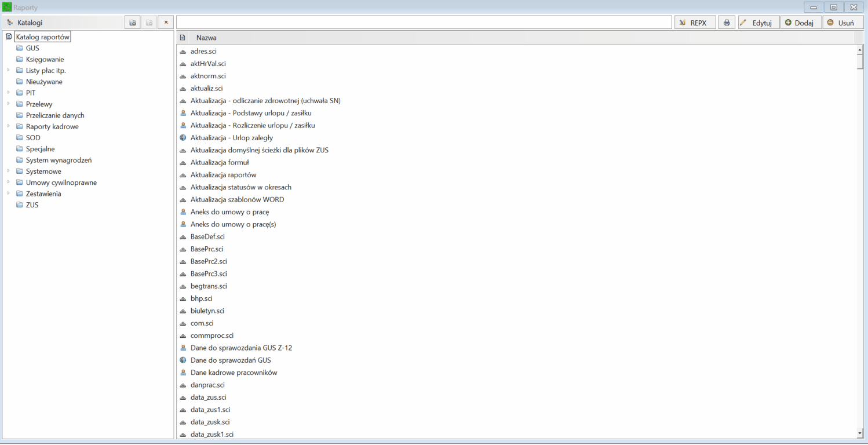Click the person icon beside Aktualizacja - Podstawy urlopu
868x445 pixels.
tap(183, 113)
